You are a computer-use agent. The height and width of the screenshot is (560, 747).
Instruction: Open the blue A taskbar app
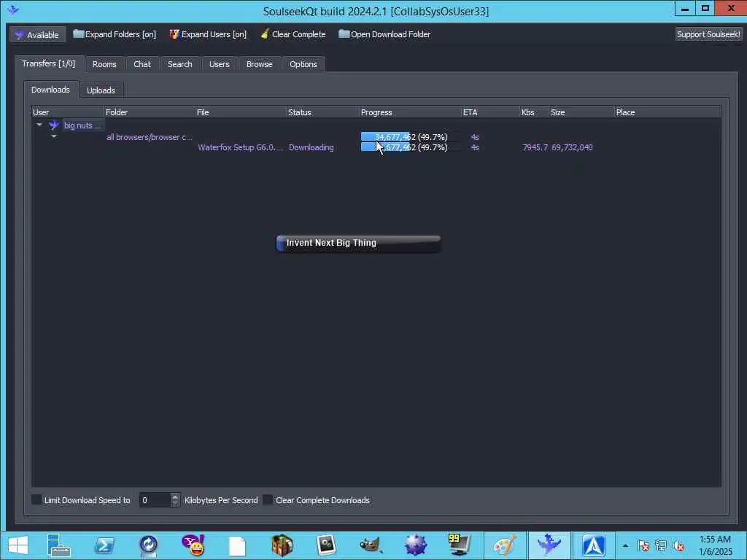(x=594, y=545)
